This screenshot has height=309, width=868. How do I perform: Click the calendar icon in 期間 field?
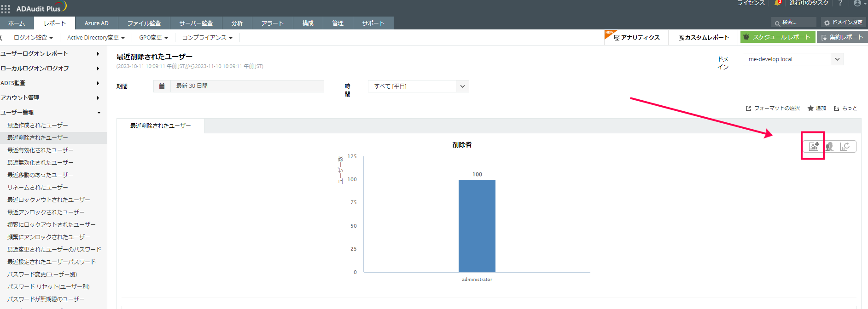(162, 86)
